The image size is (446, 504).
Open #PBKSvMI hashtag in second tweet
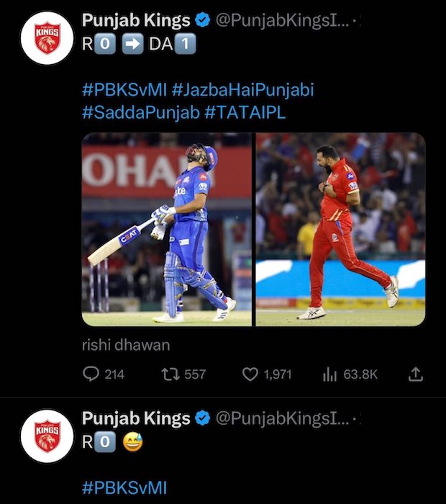[x=124, y=489]
